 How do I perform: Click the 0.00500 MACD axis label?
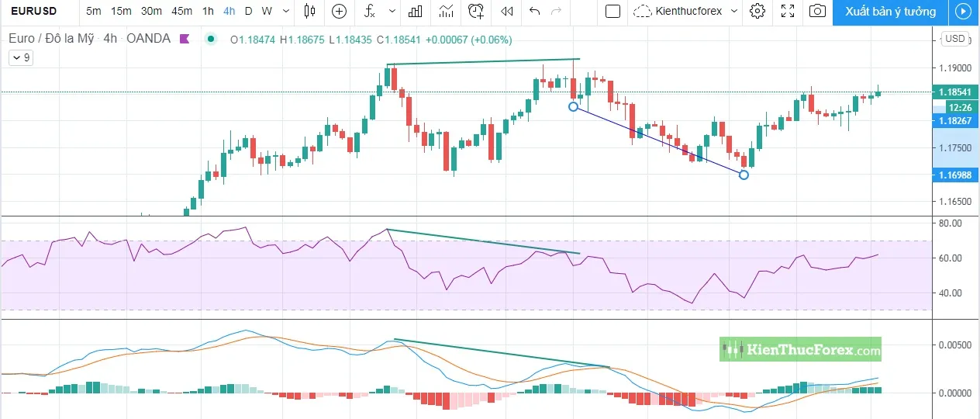tap(954, 344)
